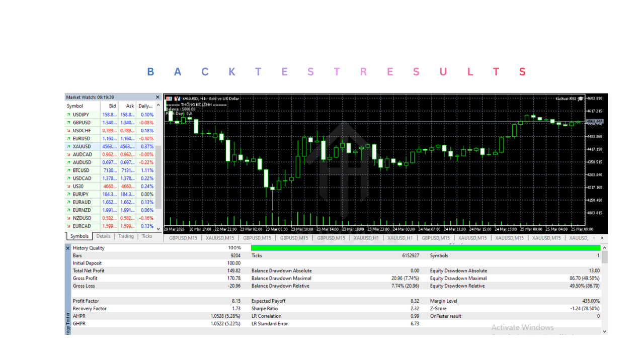Click the Ticks tab in Market Watch
Screen dimensions: 644x362
click(146, 236)
